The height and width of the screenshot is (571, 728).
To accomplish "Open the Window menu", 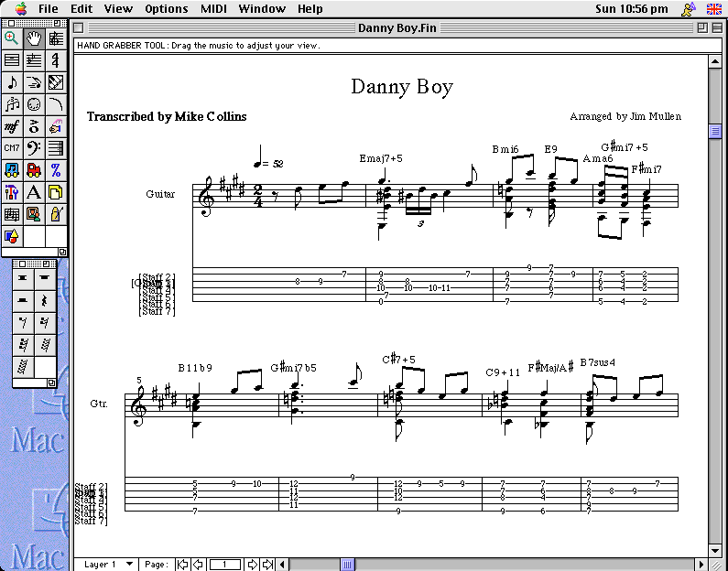I will [262, 9].
